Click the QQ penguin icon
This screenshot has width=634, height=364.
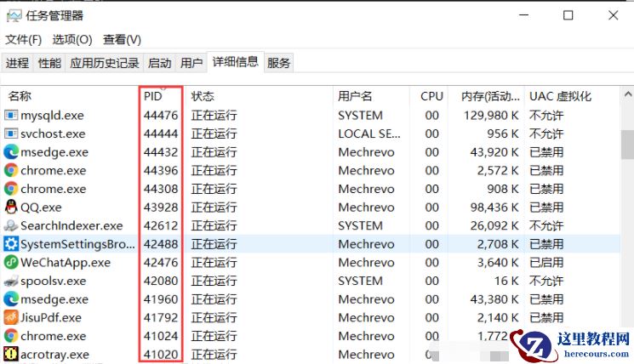coord(11,207)
